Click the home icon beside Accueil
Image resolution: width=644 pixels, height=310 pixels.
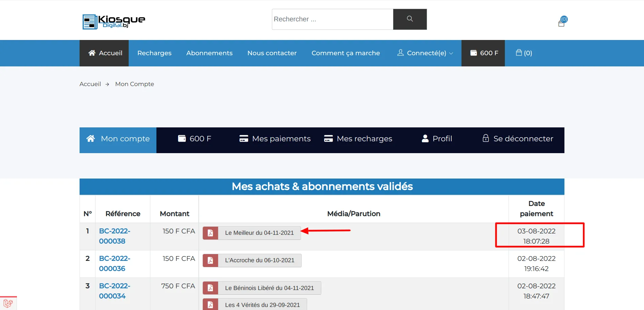(91, 53)
